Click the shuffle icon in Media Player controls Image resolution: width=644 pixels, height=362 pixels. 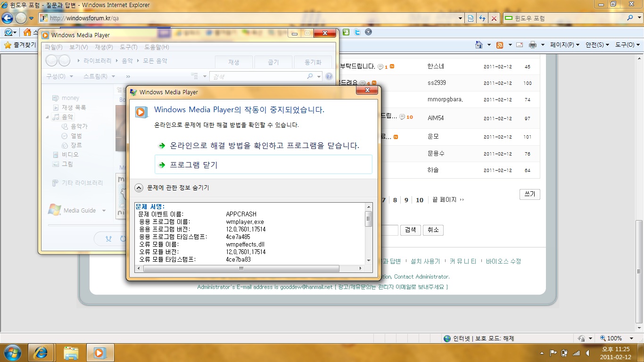tap(109, 239)
